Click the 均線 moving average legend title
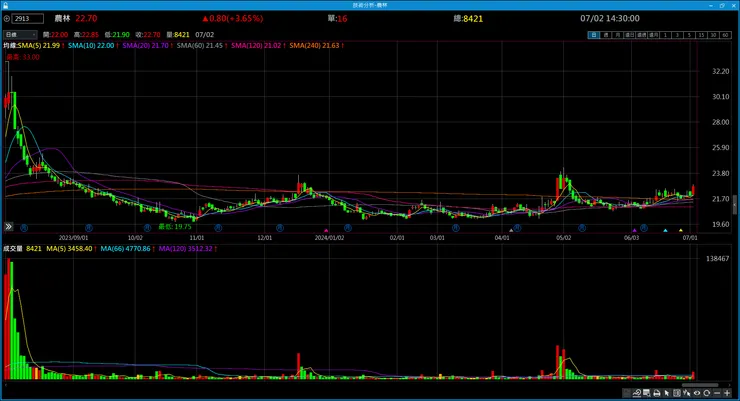Viewport: 740px width, 401px height. (10, 45)
